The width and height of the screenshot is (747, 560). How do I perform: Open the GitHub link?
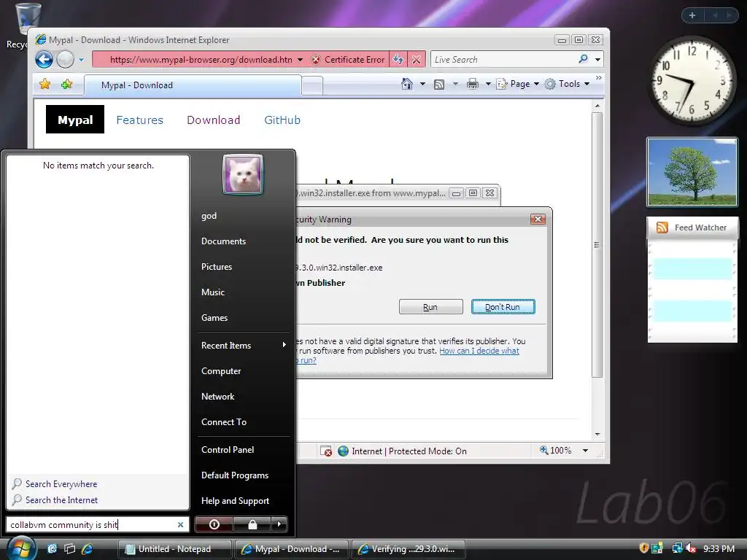pos(282,120)
